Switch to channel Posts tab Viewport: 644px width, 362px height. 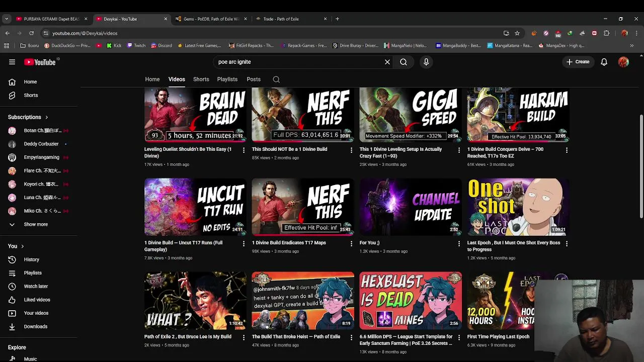click(x=254, y=79)
